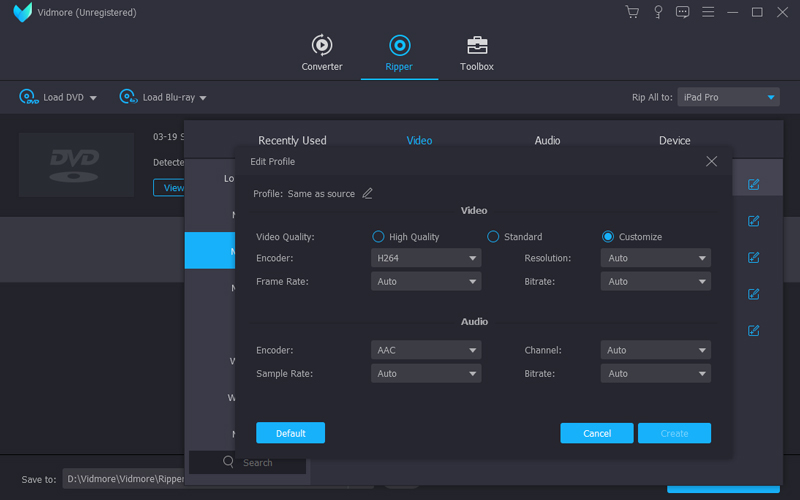Open the Toolbox tab
Image resolution: width=800 pixels, height=500 pixels.
[477, 54]
